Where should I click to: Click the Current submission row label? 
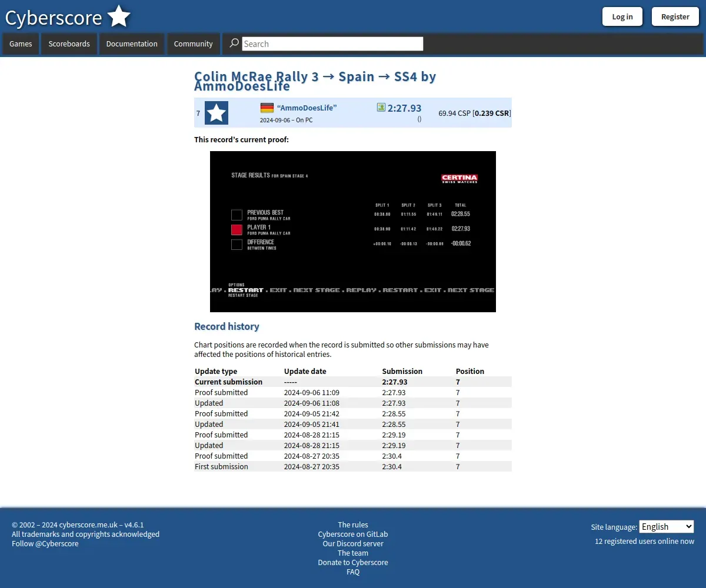[x=229, y=382]
